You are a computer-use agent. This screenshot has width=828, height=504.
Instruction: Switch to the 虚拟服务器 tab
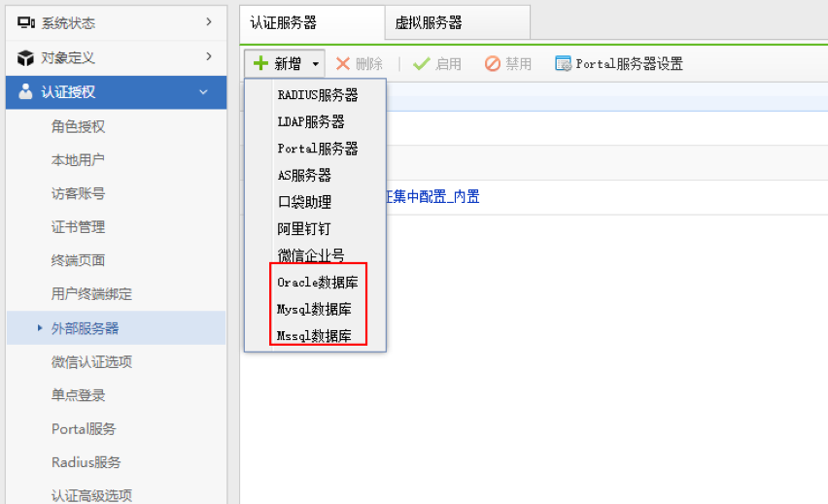click(429, 22)
